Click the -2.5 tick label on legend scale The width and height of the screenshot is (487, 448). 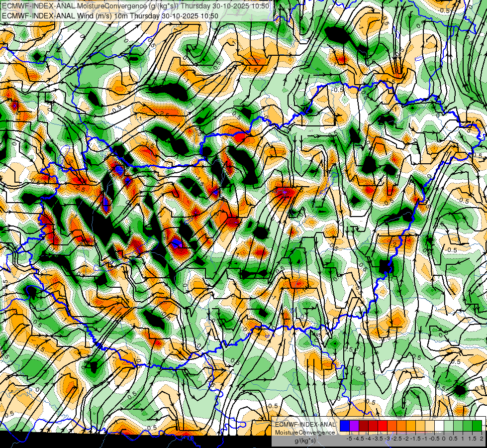(396, 439)
